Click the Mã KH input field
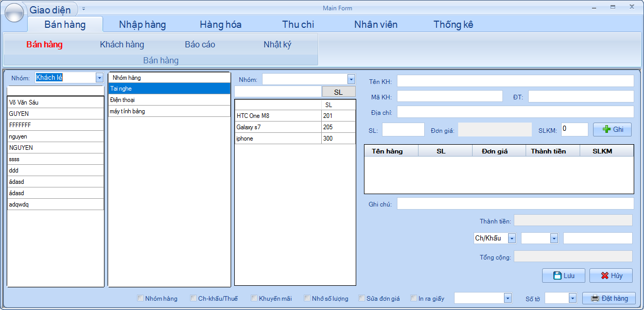The image size is (644, 310). [x=449, y=96]
